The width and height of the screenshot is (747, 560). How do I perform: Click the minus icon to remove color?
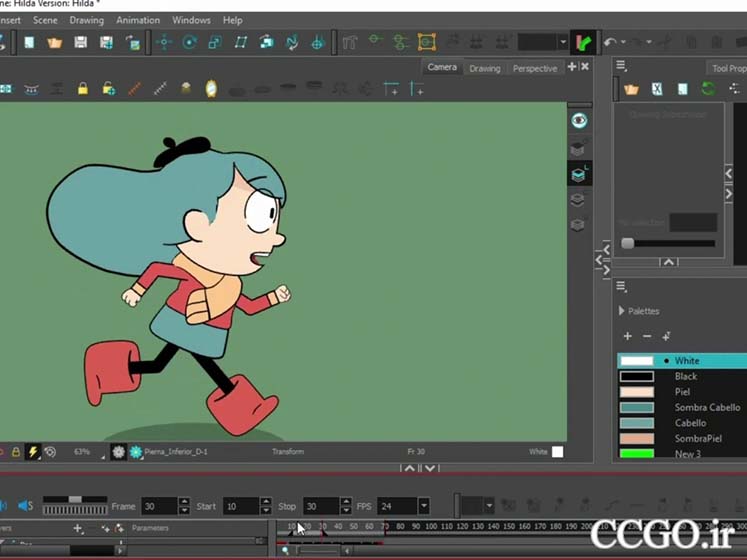pos(647,336)
